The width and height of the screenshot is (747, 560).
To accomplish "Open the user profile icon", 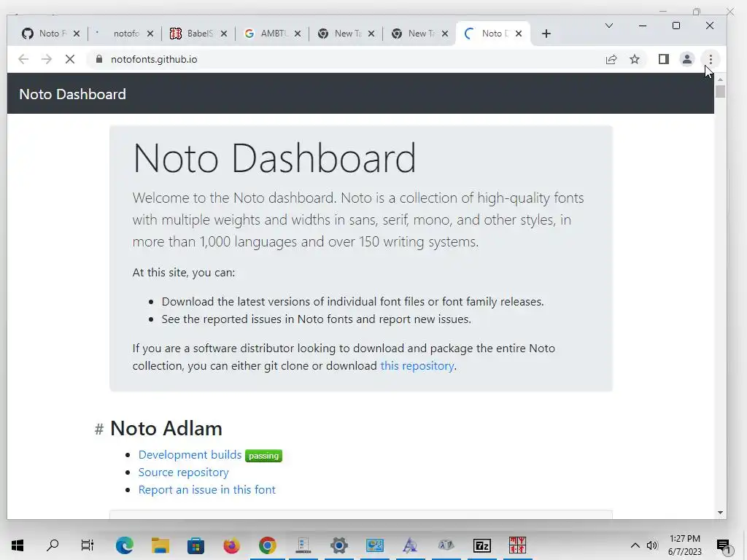I will pyautogui.click(x=687, y=60).
